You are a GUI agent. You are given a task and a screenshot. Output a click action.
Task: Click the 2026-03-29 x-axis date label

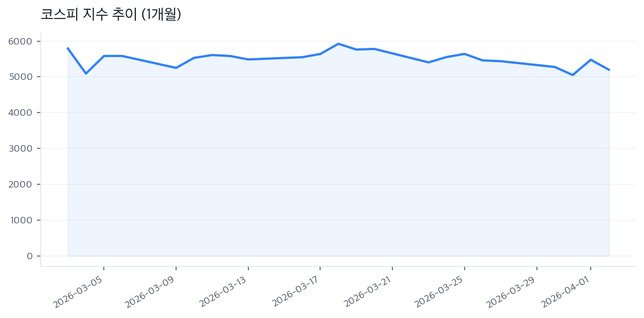coord(512,292)
